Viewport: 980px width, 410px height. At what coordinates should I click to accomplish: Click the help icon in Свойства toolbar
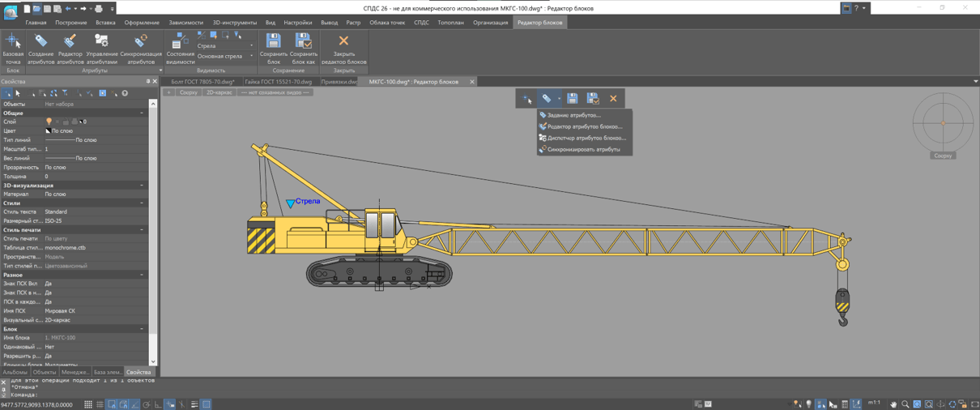(125, 93)
